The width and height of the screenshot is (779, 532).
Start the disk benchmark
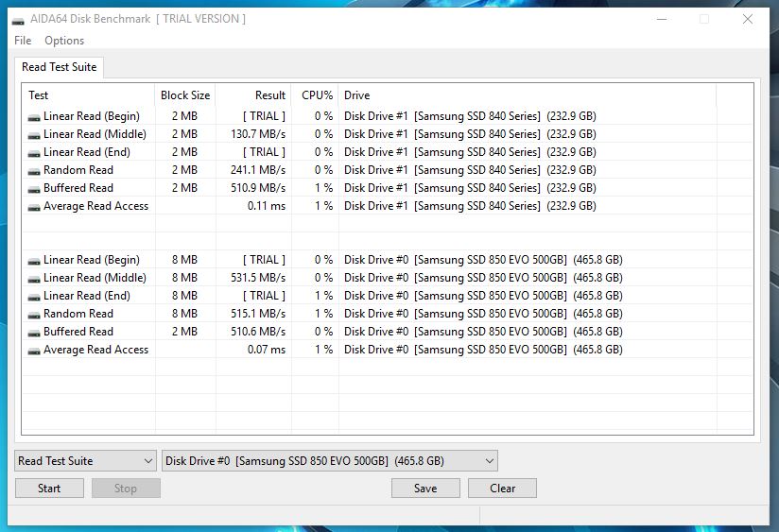pos(49,489)
